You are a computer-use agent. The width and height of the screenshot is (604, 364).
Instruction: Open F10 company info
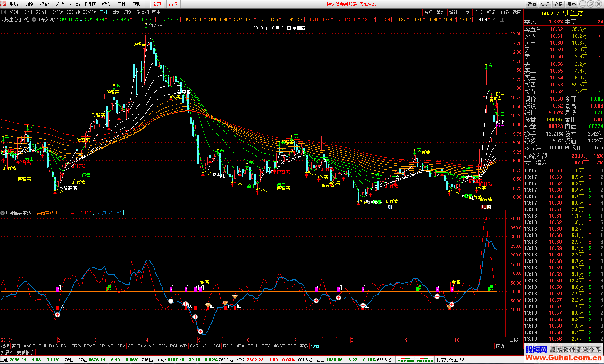pyautogui.click(x=479, y=12)
